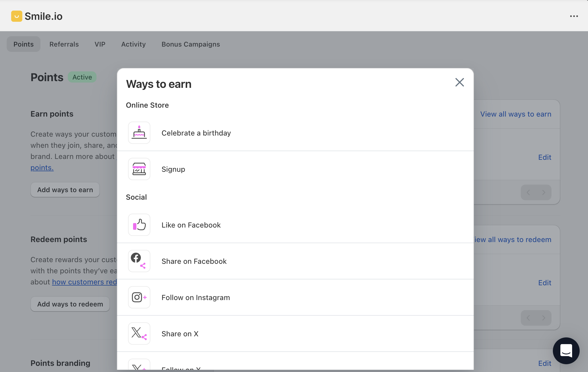Click the Follow on Instagram icon
This screenshot has width=588, height=372.
tap(139, 297)
